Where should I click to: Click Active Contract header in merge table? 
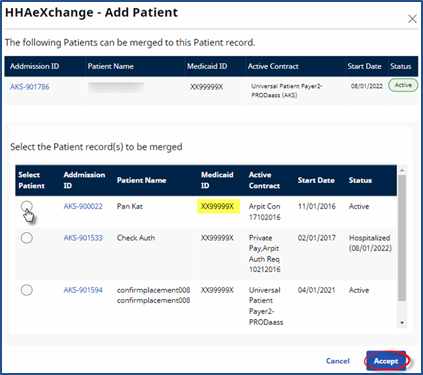pos(264,180)
